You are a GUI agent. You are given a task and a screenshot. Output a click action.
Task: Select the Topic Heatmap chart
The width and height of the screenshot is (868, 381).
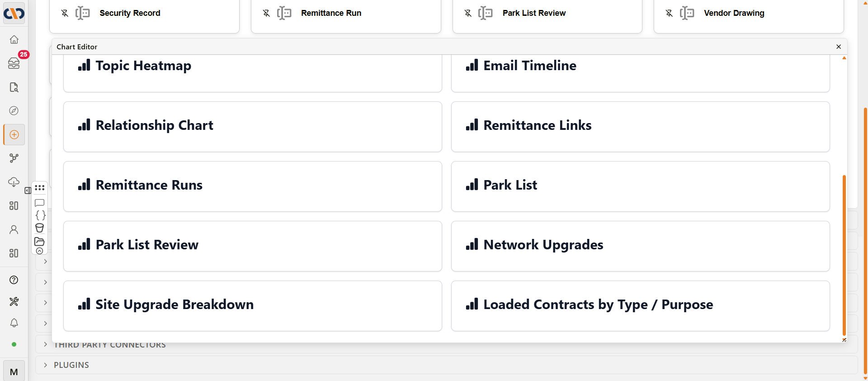pos(253,73)
